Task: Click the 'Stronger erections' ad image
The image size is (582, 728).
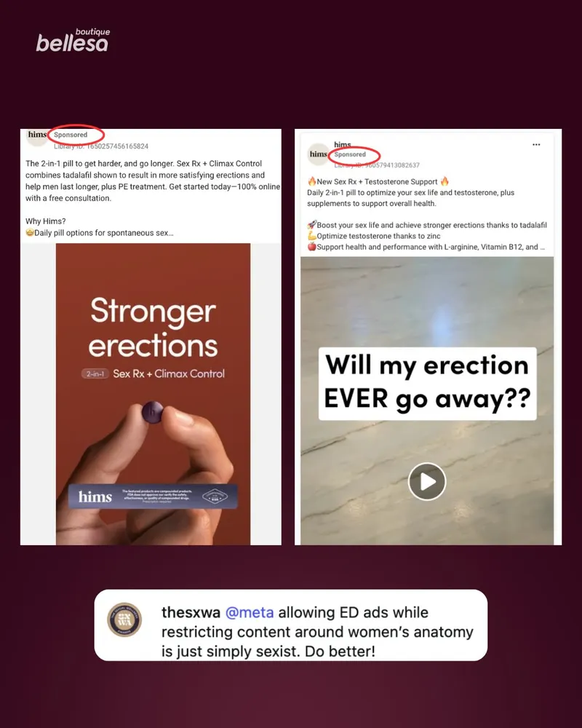Action: (x=154, y=394)
